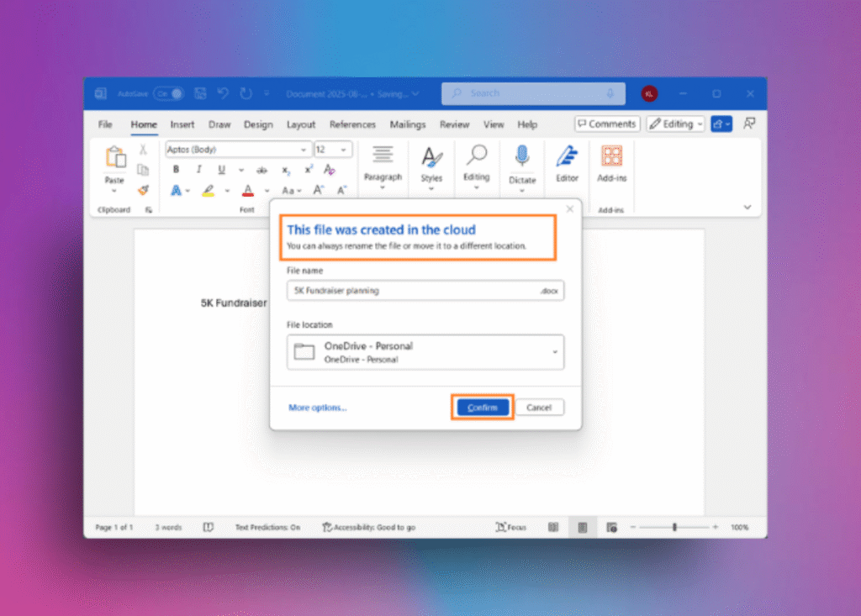The width and height of the screenshot is (861, 616).
Task: Click the Confirm button
Action: click(x=483, y=408)
